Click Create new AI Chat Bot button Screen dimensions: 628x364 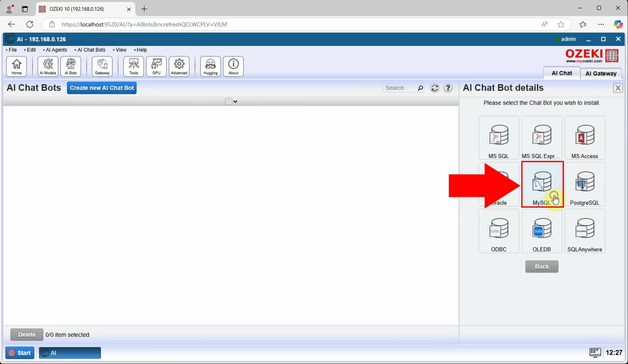coord(102,88)
